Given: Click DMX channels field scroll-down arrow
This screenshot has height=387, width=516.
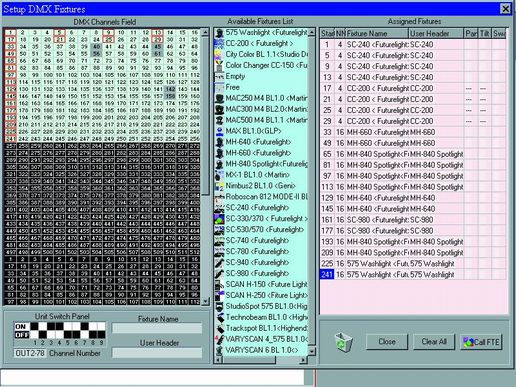Looking at the screenshot, I should coord(205,301).
